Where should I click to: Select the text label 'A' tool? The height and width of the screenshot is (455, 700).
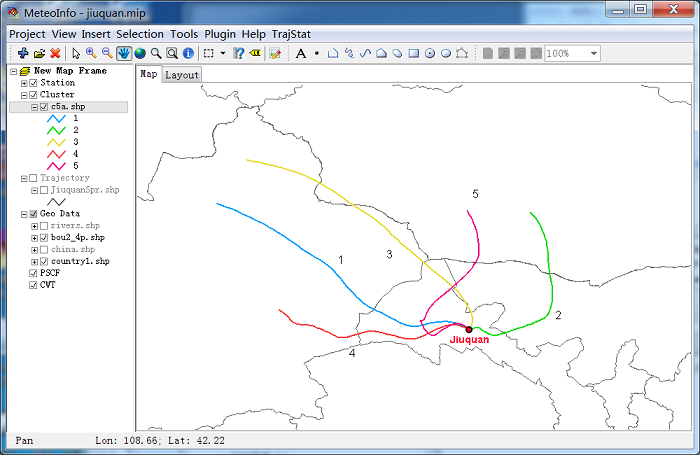coord(300,53)
